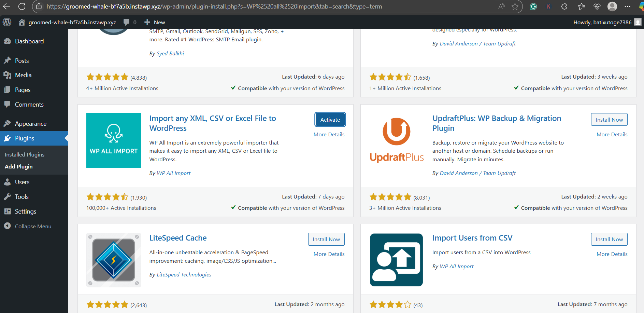Screen dimensions: 644x313
Task: Open the WordPress logo menu in admin bar
Action: tap(7, 22)
